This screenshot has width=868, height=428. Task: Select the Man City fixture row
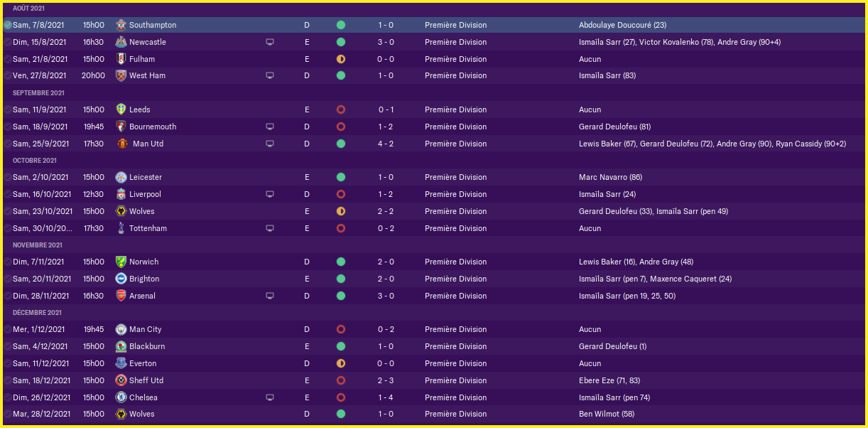(434, 329)
